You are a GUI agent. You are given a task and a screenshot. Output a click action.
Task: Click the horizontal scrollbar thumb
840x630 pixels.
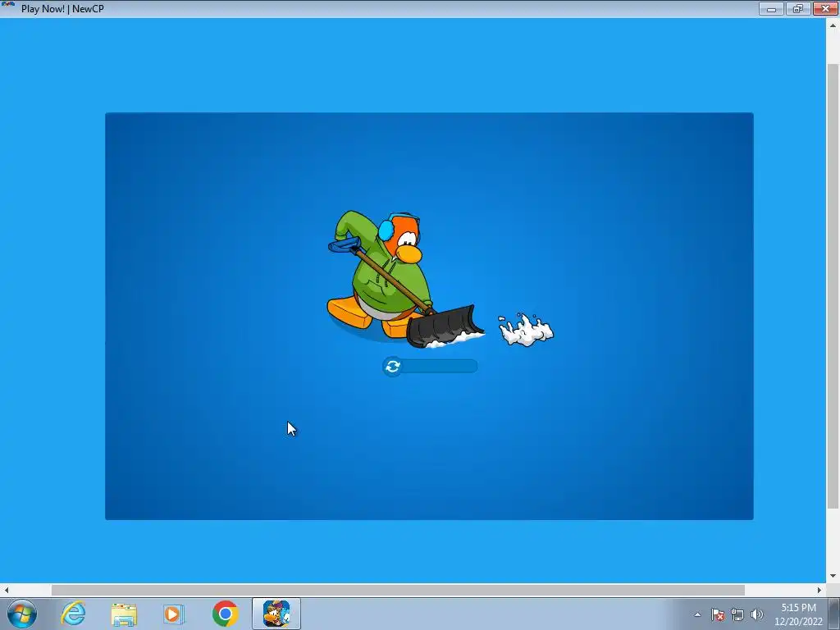pyautogui.click(x=398, y=590)
